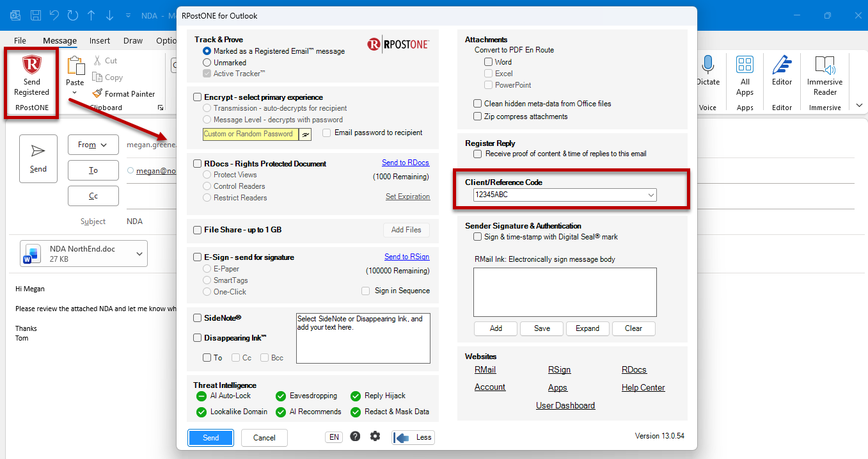Click the Previous Item up-arrow icon
Screen dimensions: 868x459
pyautogui.click(x=91, y=15)
